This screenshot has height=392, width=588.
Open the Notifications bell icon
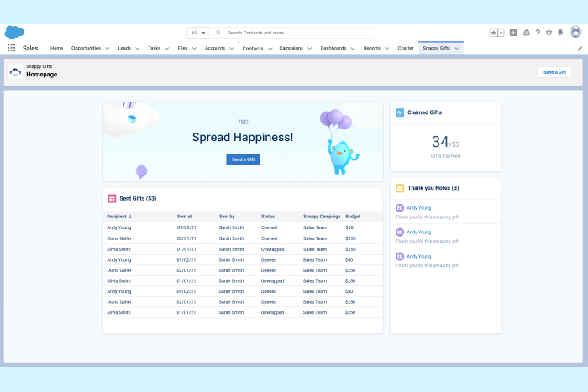tap(560, 33)
